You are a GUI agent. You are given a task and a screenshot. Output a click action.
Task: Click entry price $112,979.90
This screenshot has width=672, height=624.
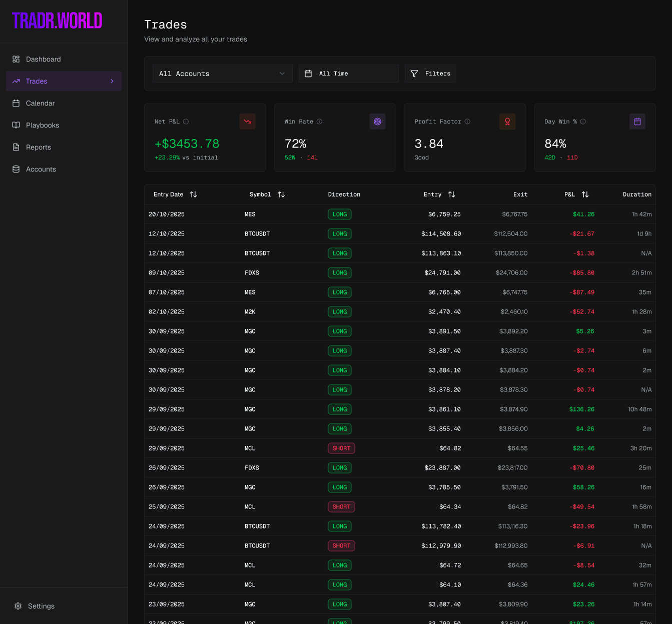click(x=441, y=545)
